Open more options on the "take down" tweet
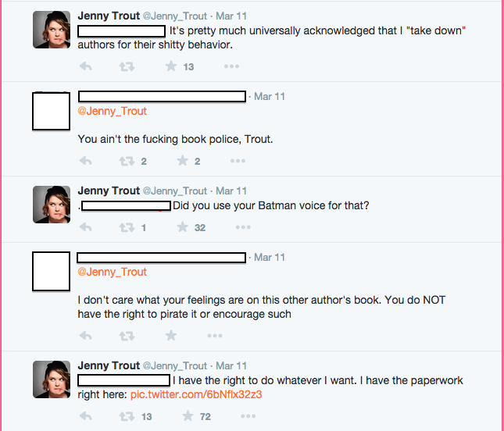The height and width of the screenshot is (431, 504). tap(231, 66)
